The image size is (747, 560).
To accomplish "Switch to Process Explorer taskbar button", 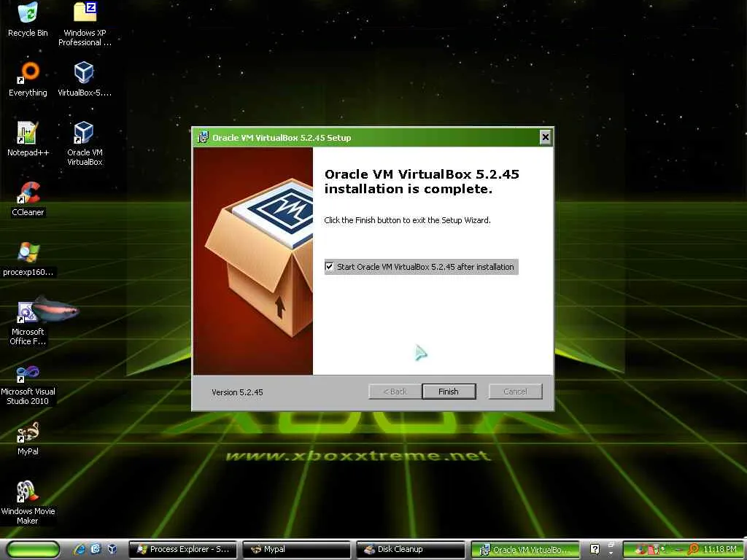I will point(183,550).
